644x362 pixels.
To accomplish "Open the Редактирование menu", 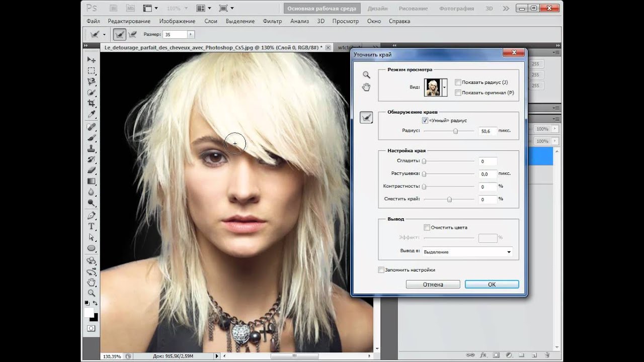I will (x=129, y=21).
